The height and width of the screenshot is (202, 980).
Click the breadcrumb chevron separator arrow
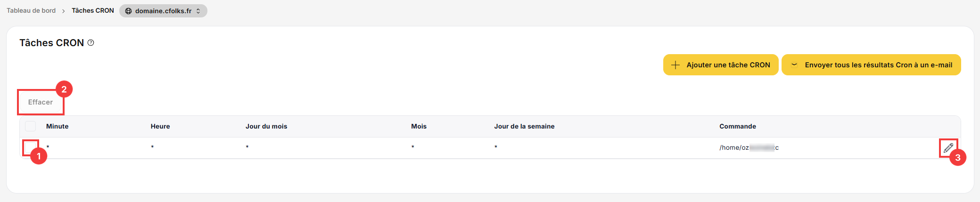point(64,11)
